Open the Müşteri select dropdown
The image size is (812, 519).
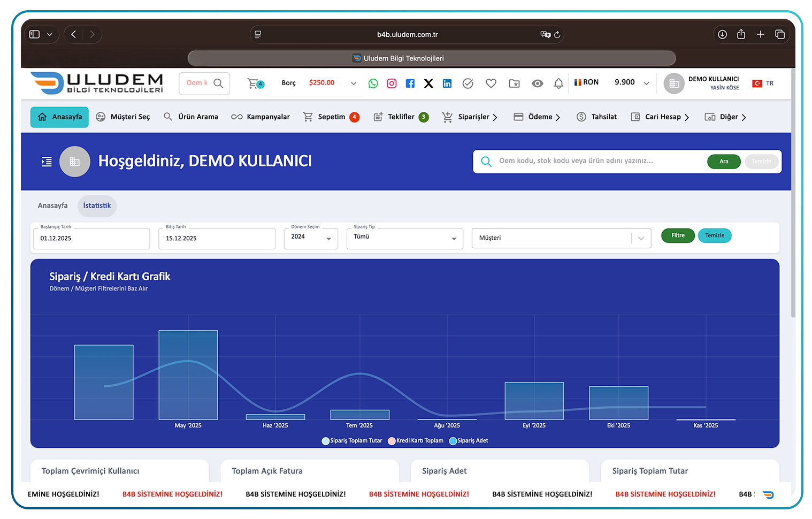(561, 238)
